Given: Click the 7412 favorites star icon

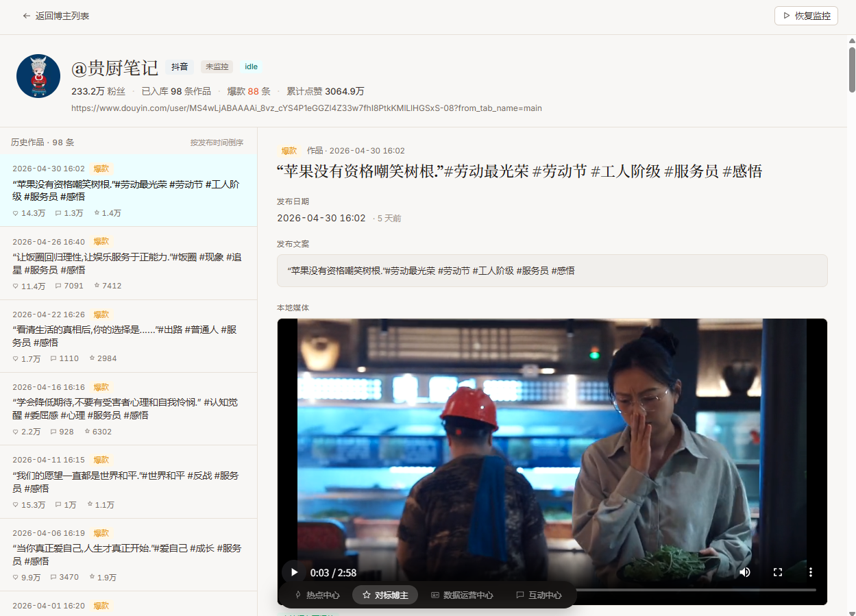Looking at the screenshot, I should tap(97, 286).
